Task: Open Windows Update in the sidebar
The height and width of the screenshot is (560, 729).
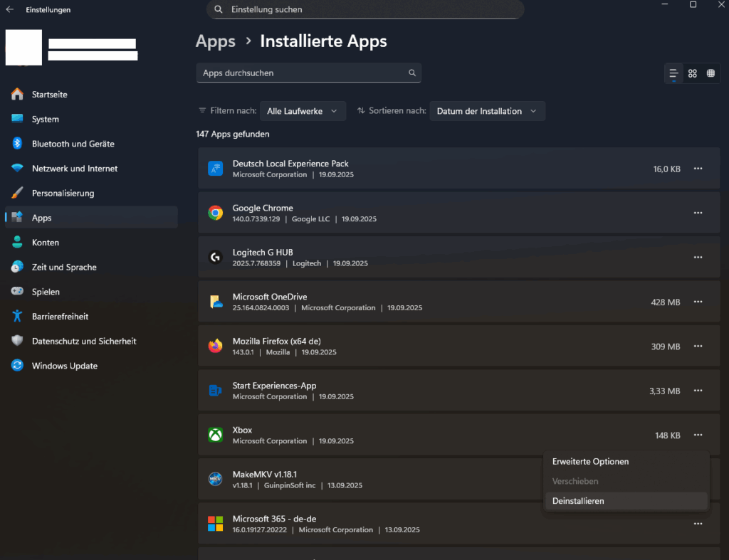Action: (x=64, y=366)
